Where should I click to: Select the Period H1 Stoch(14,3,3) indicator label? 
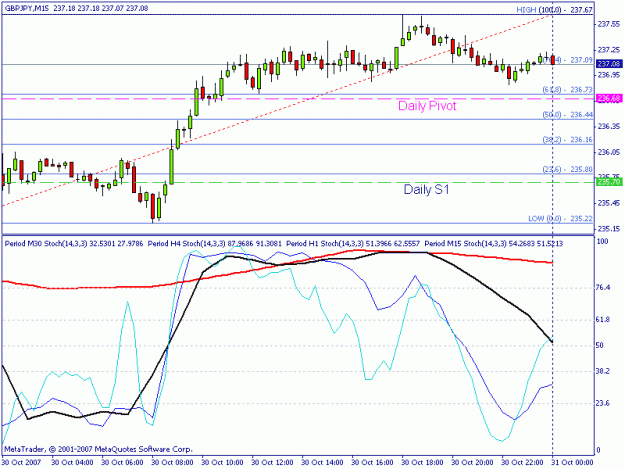coord(353,243)
